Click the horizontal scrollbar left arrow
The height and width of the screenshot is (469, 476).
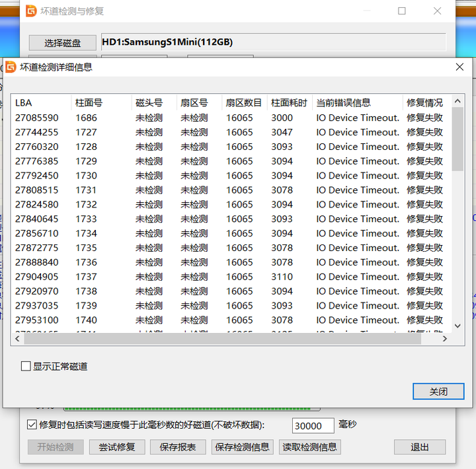point(17,339)
